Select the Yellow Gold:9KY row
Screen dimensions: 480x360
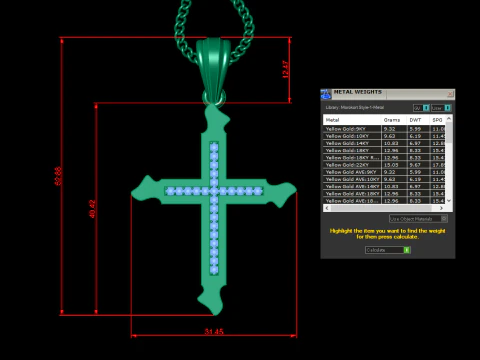point(384,129)
